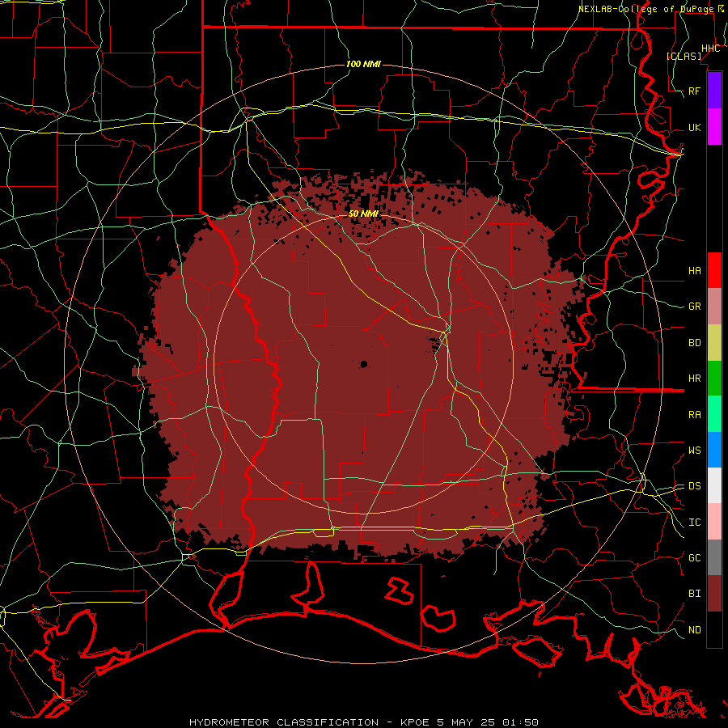Screen dimensions: 728x728
Task: Click the HR legend label
Action: click(695, 379)
